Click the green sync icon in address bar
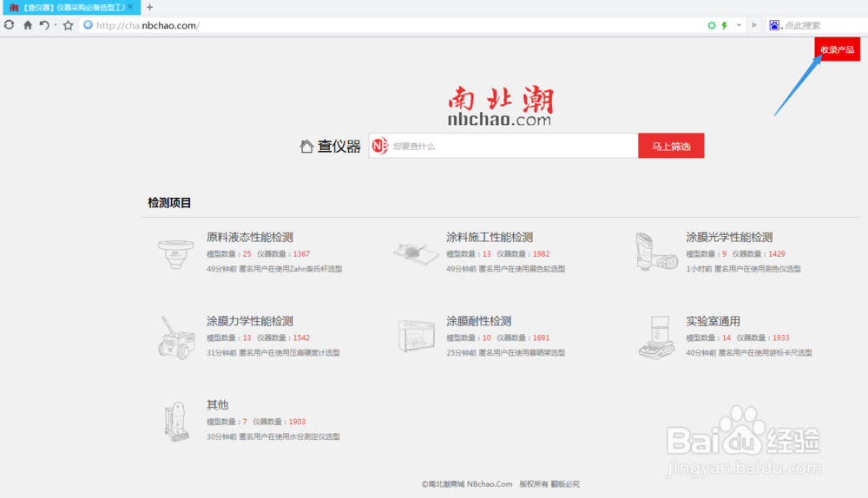 [x=712, y=25]
